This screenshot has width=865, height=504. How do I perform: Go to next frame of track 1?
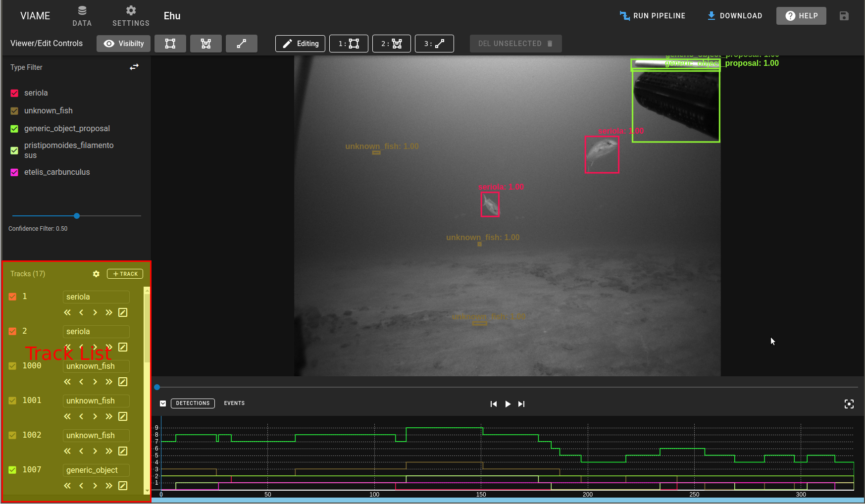click(95, 312)
